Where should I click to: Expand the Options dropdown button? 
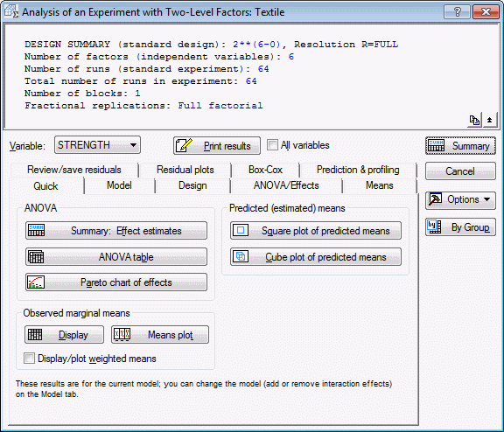(460, 199)
